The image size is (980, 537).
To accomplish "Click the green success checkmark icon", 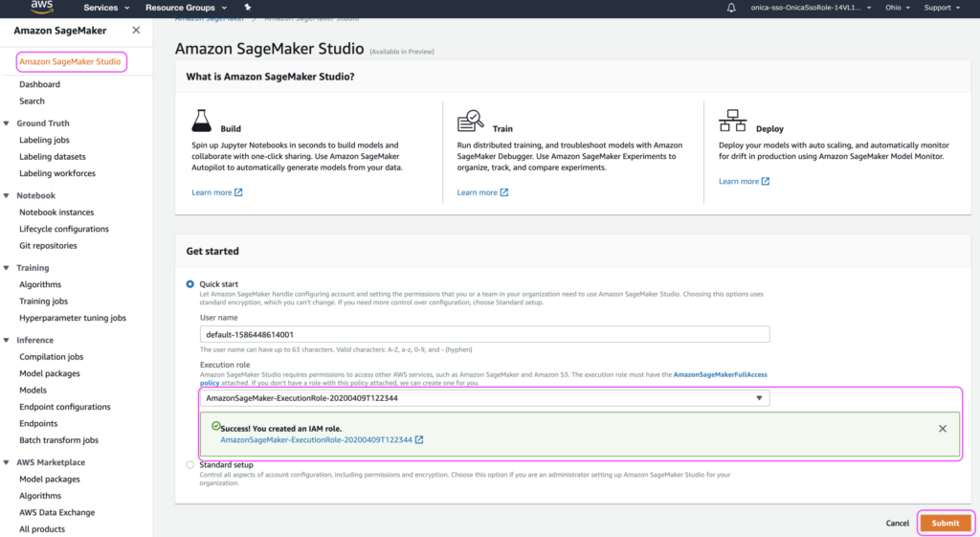I will [x=215, y=426].
